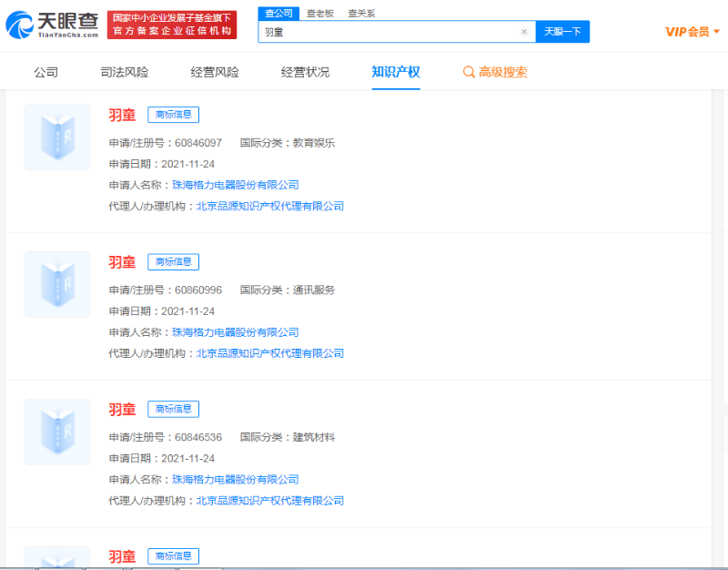Open 北京品源 agency link in 教育娱乐 entry
Screen dimensions: 728x570
click(x=269, y=206)
